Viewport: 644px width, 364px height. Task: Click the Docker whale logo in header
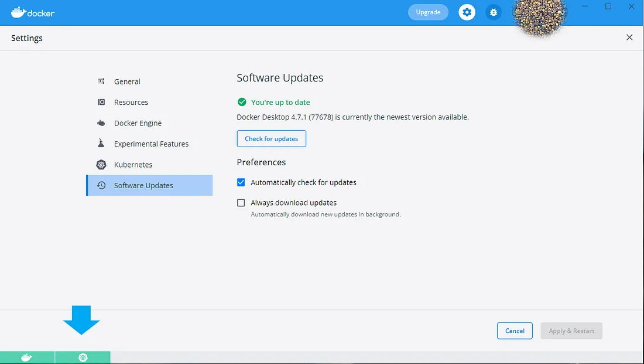pos(32,12)
